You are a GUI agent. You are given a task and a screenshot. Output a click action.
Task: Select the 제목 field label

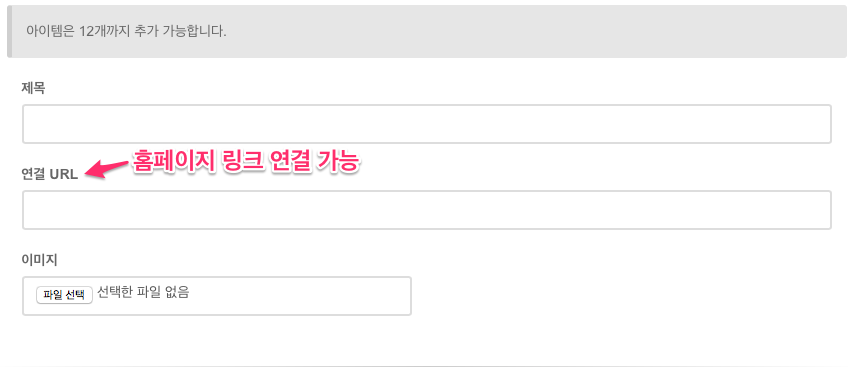33,88
